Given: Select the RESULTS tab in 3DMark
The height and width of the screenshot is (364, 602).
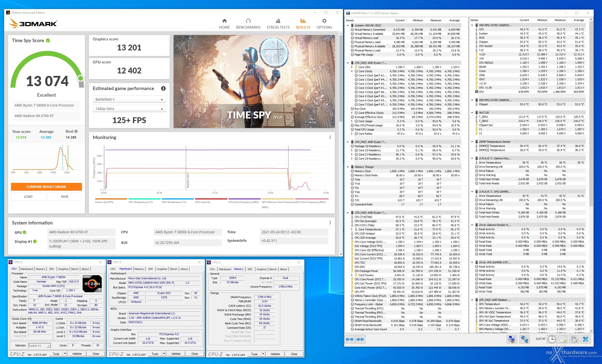Looking at the screenshot, I should (x=303, y=24).
